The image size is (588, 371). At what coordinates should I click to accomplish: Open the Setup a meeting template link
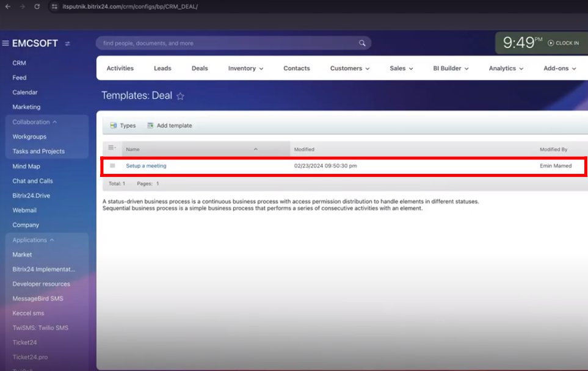pos(146,166)
